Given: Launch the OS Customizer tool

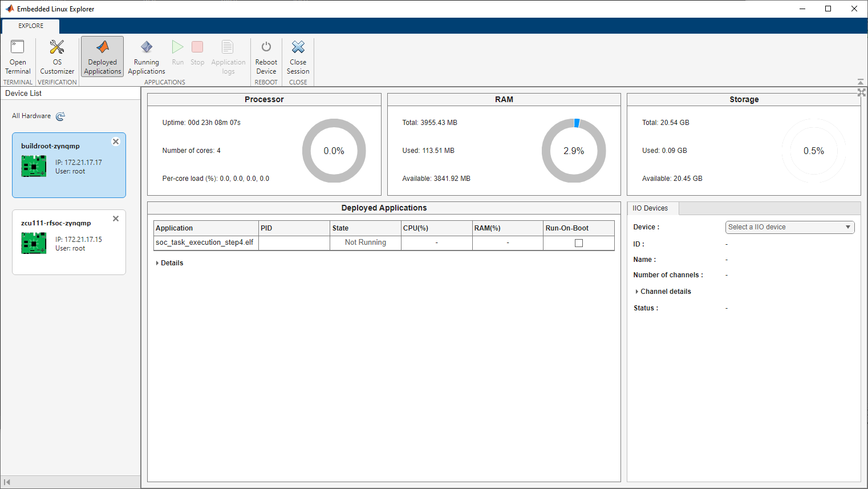Looking at the screenshot, I should point(57,56).
